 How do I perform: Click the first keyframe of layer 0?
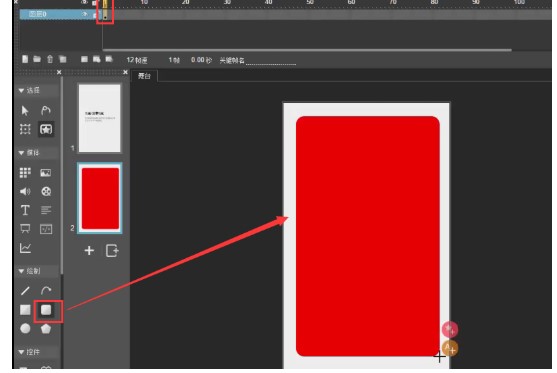point(105,15)
